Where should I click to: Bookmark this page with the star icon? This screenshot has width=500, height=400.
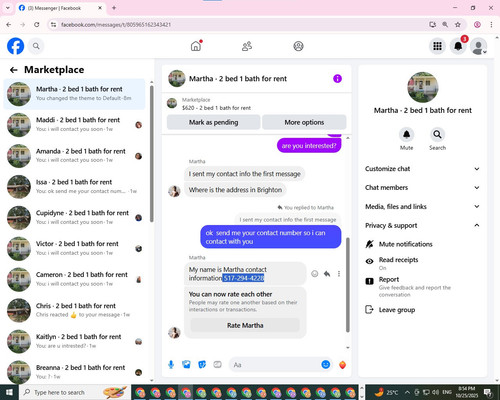458,24
